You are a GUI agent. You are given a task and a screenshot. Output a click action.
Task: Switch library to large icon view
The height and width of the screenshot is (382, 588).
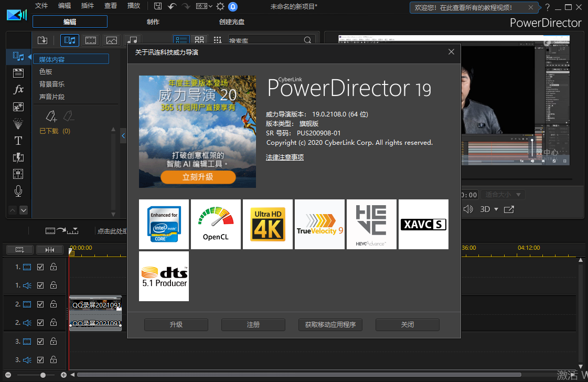click(199, 40)
